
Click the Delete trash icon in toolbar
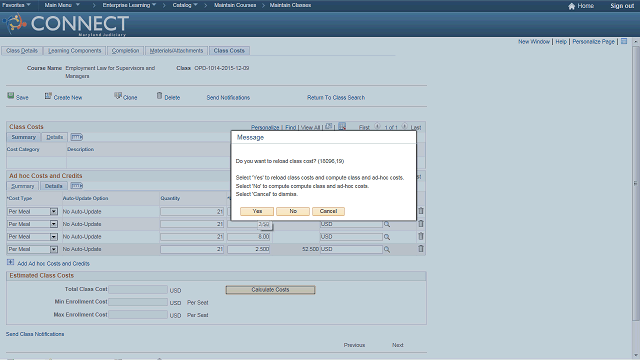click(x=159, y=96)
